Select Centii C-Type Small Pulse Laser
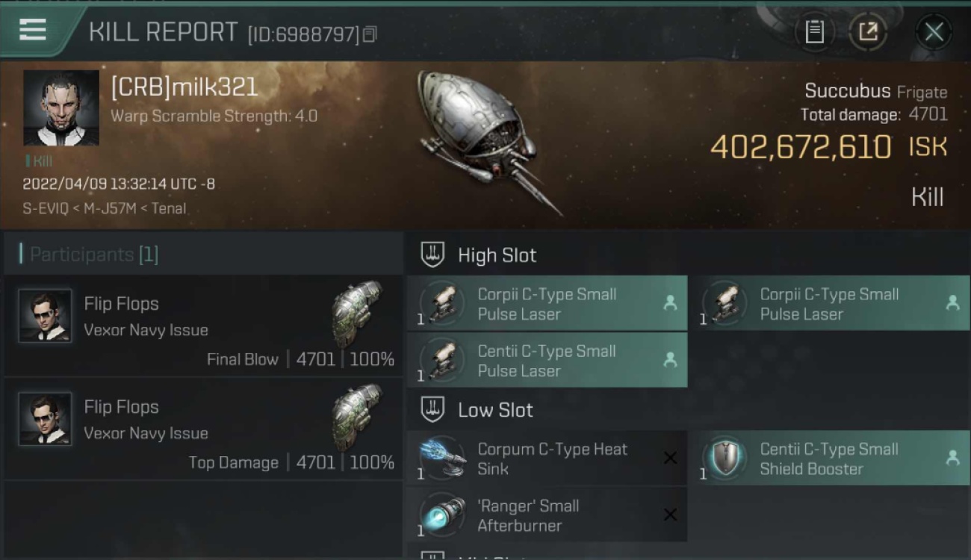The width and height of the screenshot is (971, 560). coord(547,361)
